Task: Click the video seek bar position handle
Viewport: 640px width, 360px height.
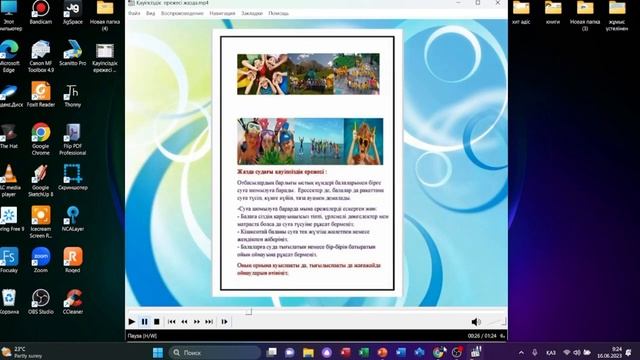Action: pyautogui.click(x=249, y=312)
